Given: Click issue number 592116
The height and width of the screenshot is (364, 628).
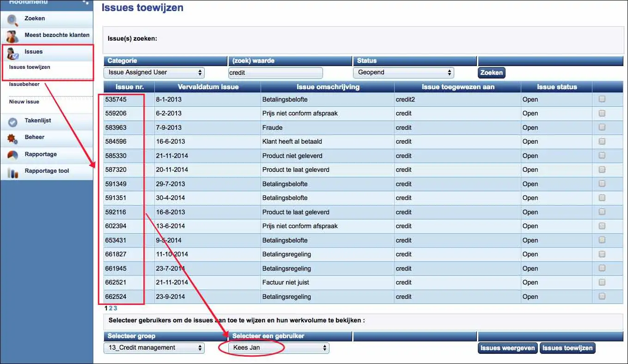Looking at the screenshot, I should click(116, 212).
